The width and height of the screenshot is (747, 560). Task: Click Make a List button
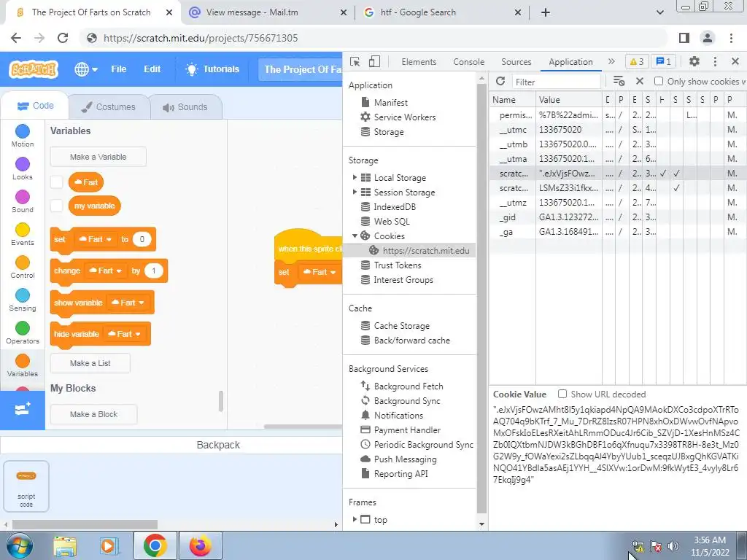(x=90, y=363)
